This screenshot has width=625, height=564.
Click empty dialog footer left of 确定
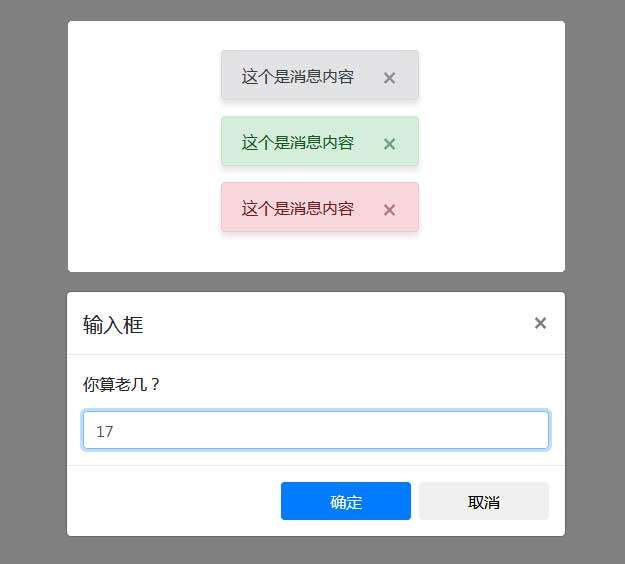pos(170,502)
